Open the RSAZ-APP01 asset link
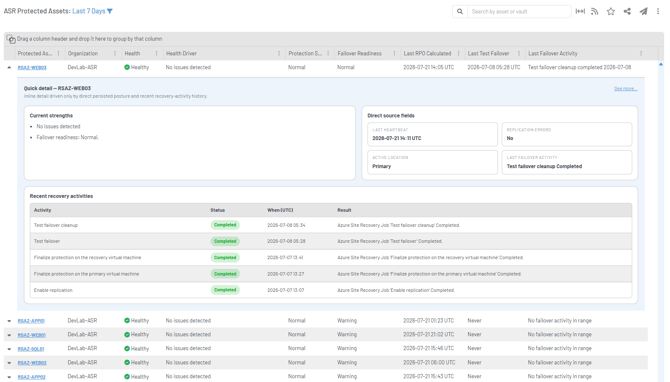Viewport: 670px width, 382px height. [31, 321]
